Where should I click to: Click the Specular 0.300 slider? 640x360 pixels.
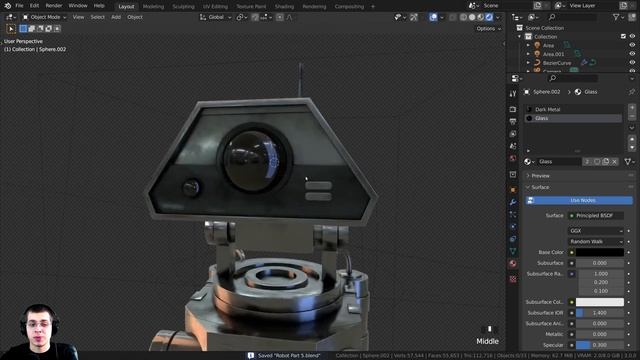coord(600,345)
